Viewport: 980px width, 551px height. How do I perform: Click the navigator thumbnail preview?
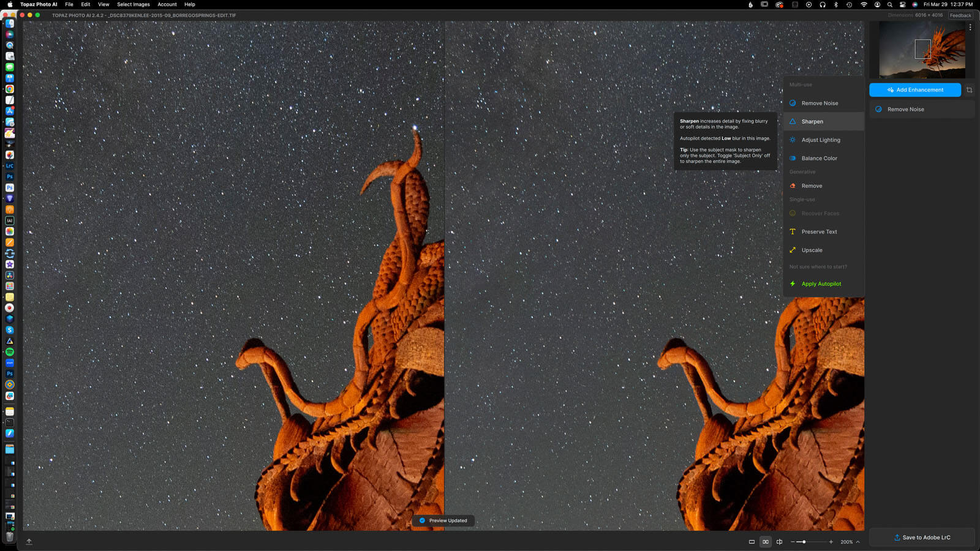922,50
